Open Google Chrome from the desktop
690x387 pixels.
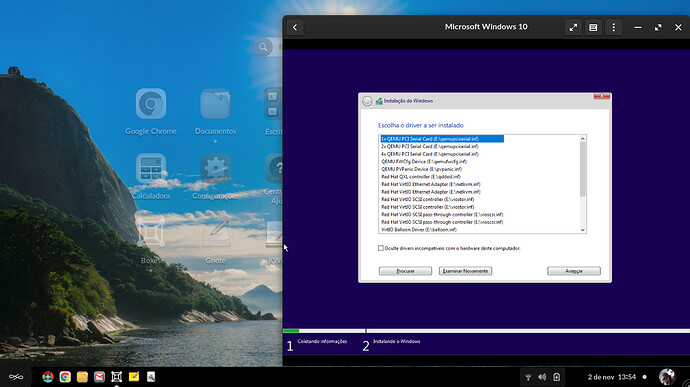point(151,104)
